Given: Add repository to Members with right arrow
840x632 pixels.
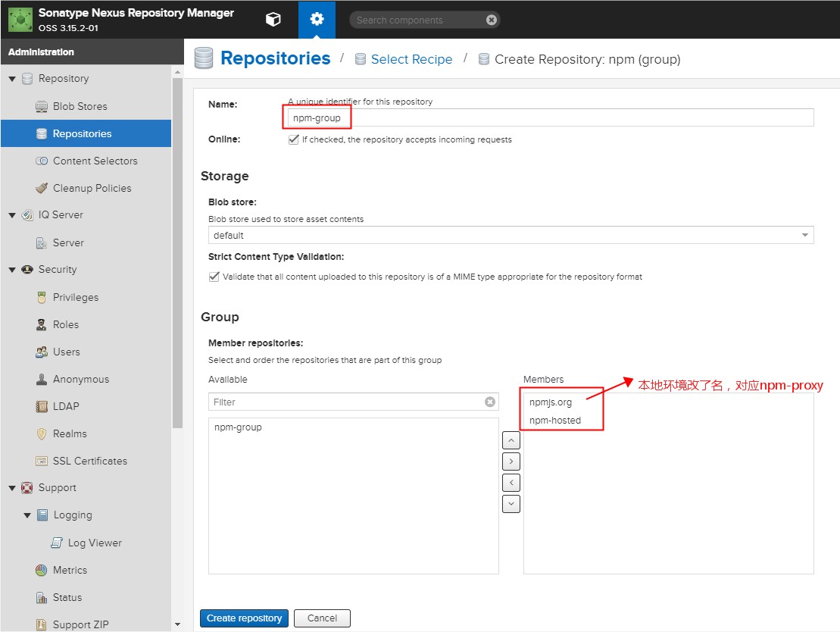Looking at the screenshot, I should click(x=511, y=461).
